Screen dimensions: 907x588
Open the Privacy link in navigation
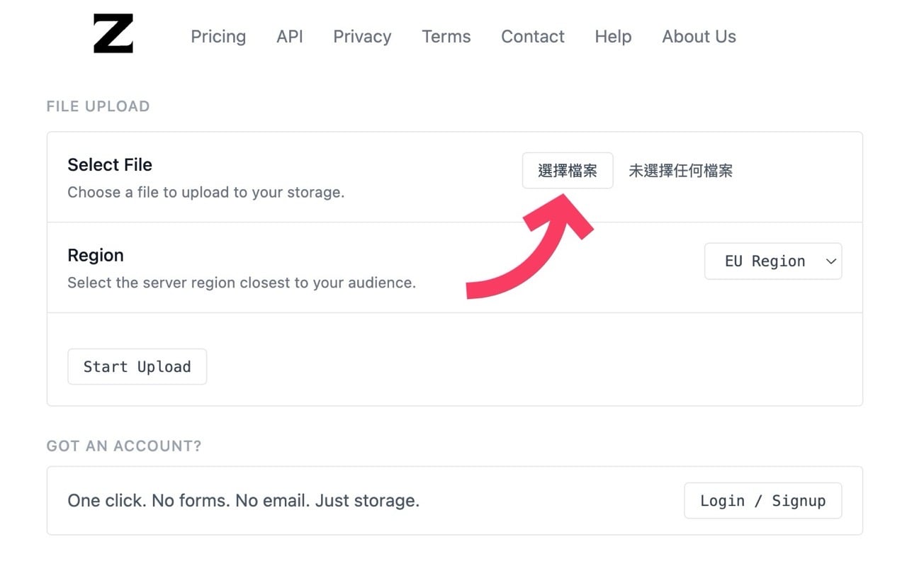pyautogui.click(x=362, y=37)
